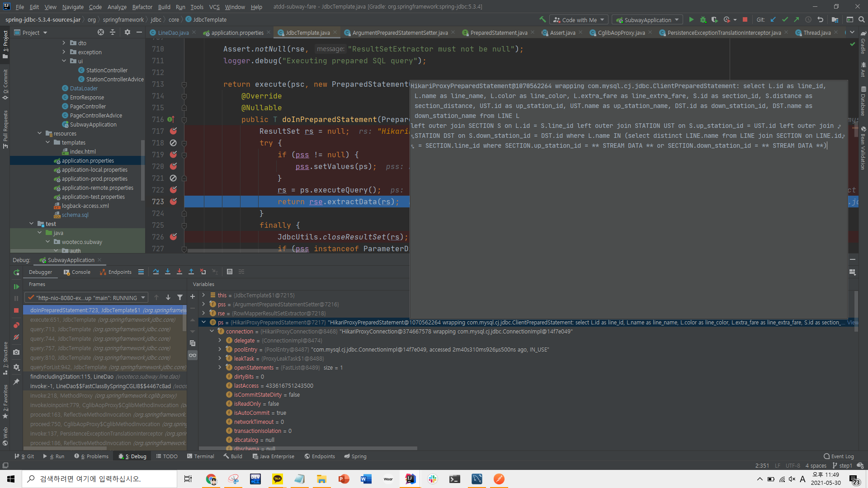Screen dimensions: 868x488
Task: Stop the debug session with the red square
Action: click(16, 310)
